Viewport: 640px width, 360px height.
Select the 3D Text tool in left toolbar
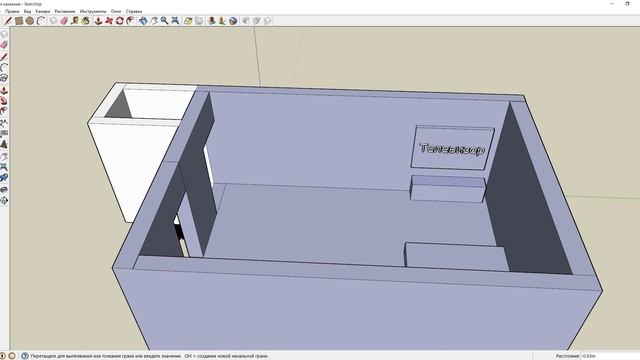pyautogui.click(x=4, y=144)
